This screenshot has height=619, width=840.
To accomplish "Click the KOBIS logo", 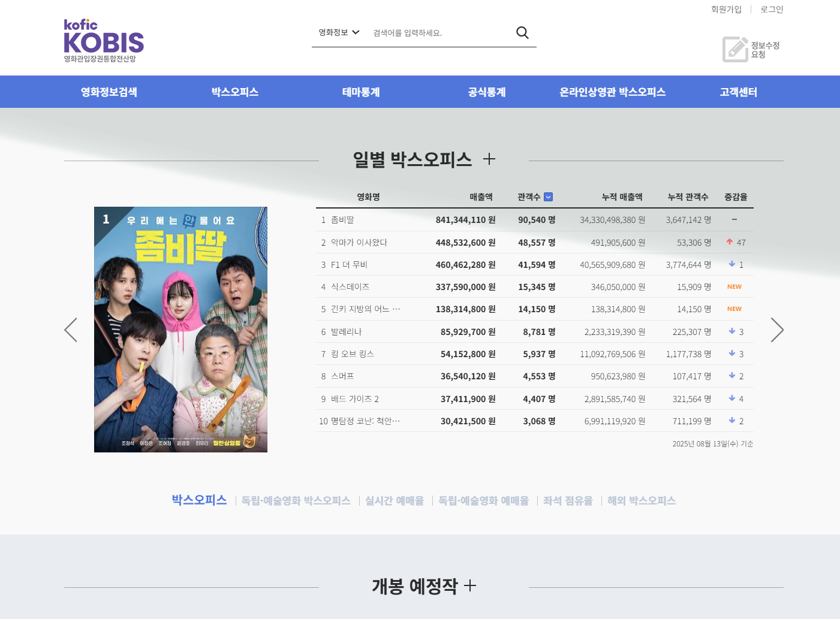I will pyautogui.click(x=103, y=39).
